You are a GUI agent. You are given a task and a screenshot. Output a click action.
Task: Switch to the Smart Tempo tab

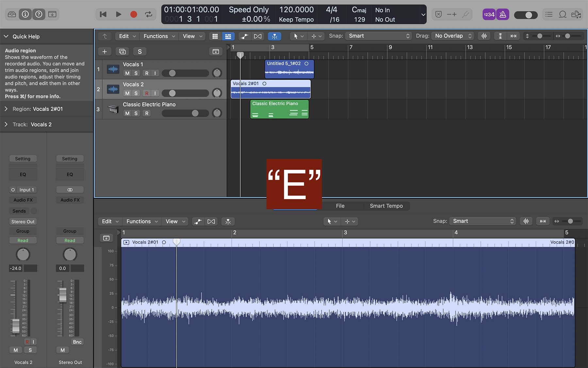click(x=386, y=206)
